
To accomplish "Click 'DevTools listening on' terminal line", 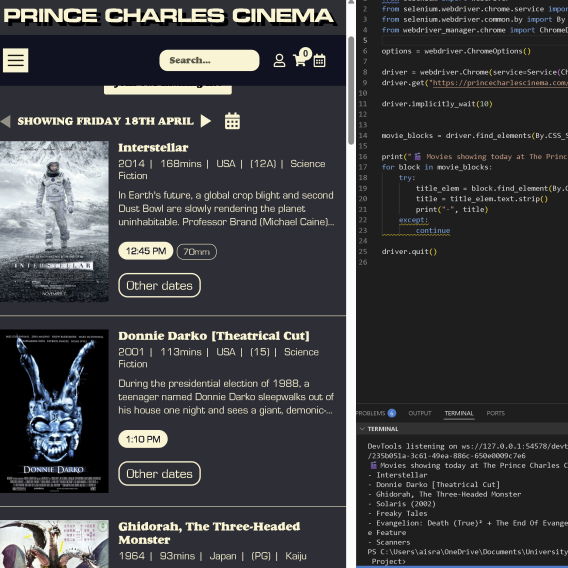I will click(468, 446).
